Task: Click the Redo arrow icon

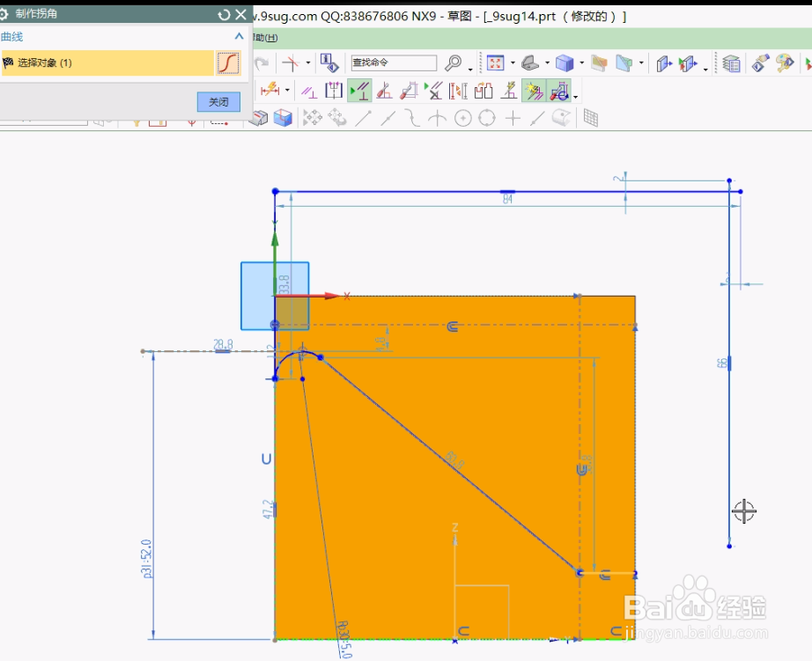Action: [x=262, y=63]
